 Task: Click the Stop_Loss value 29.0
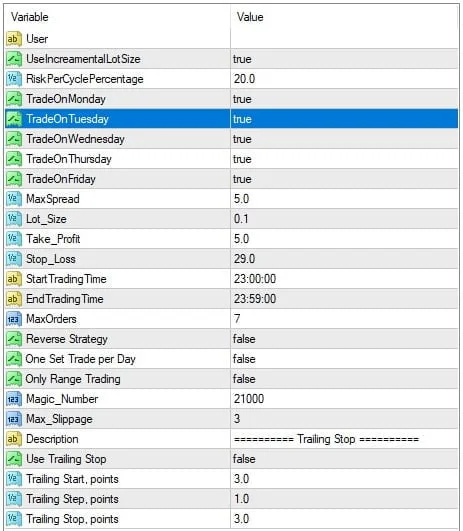click(x=244, y=259)
